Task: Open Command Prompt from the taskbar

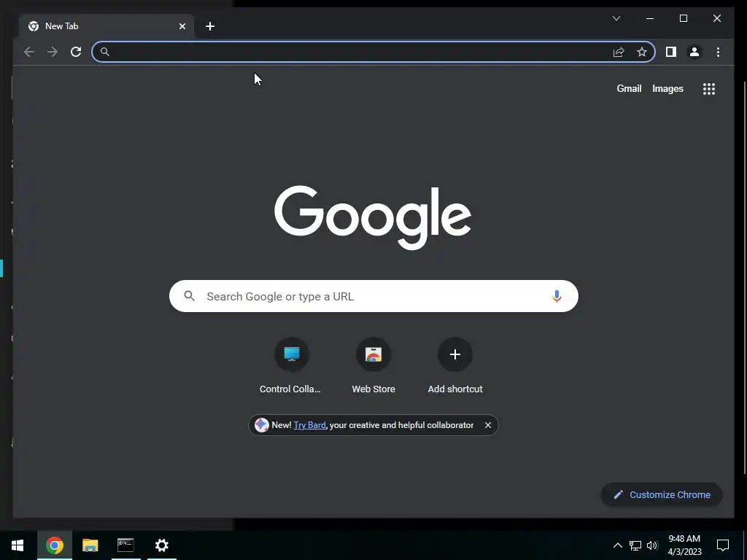Action: click(x=125, y=545)
